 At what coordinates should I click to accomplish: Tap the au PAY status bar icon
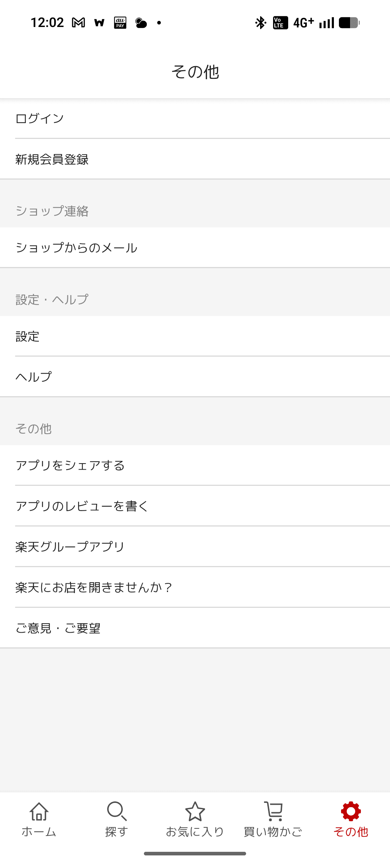click(120, 23)
